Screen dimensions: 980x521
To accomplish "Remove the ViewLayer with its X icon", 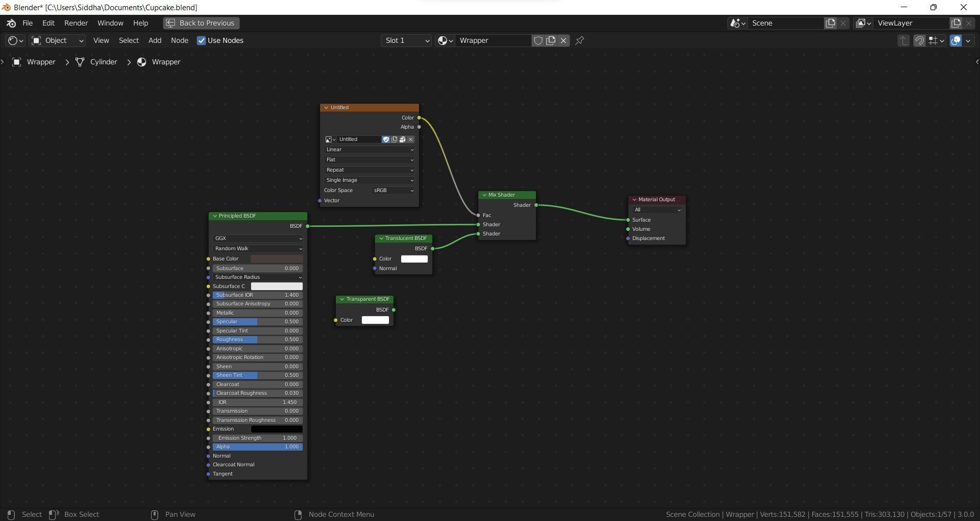I will [x=969, y=23].
